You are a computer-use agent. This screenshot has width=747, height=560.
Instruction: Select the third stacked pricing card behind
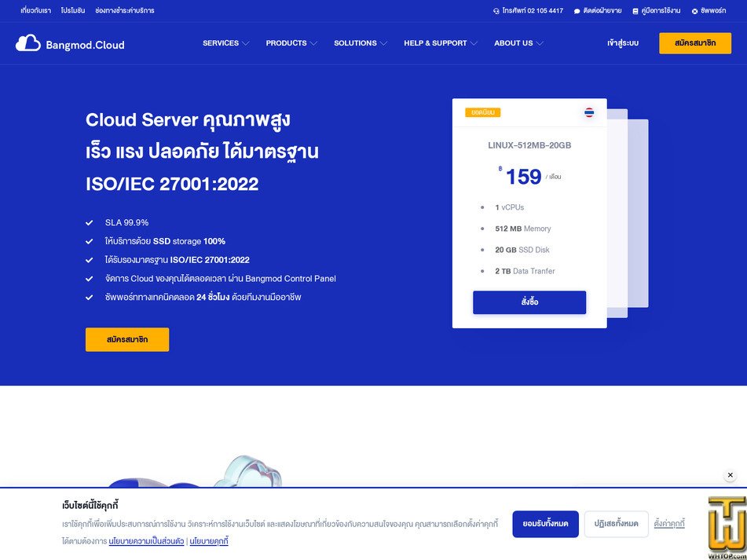639,214
